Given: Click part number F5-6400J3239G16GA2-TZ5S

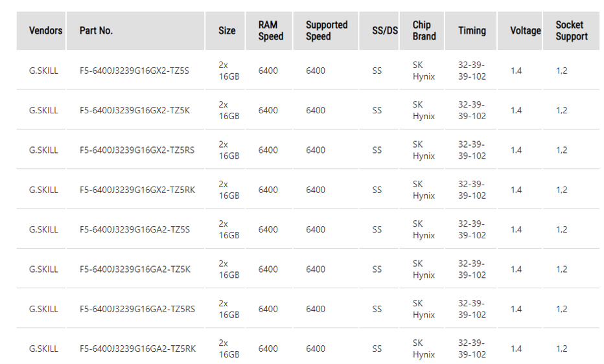Looking at the screenshot, I should pos(134,229).
